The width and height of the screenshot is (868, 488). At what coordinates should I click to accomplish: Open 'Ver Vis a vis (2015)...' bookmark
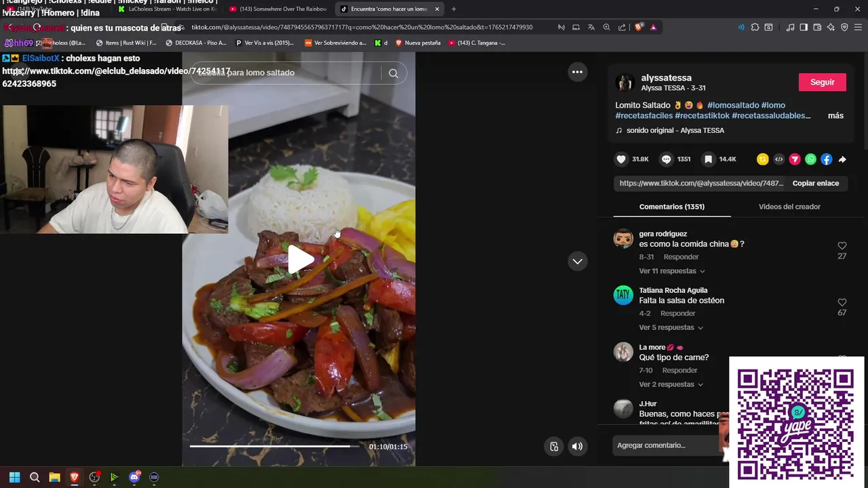pos(264,43)
